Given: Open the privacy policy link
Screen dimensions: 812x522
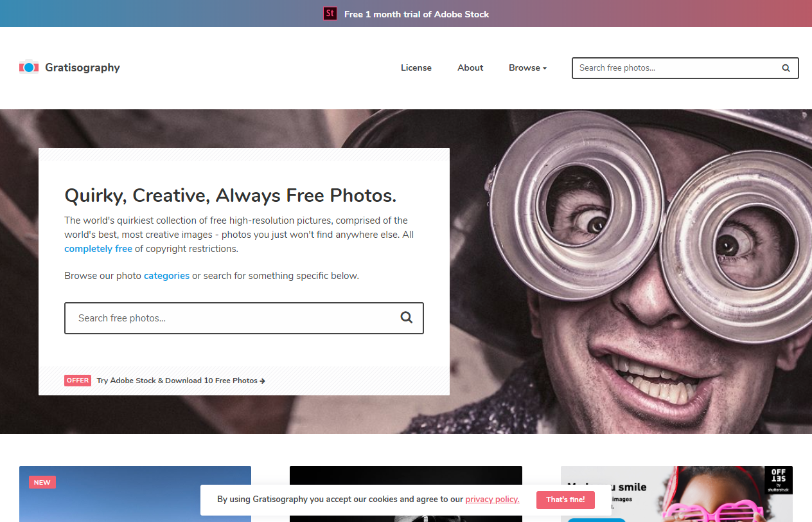Looking at the screenshot, I should [x=492, y=499].
